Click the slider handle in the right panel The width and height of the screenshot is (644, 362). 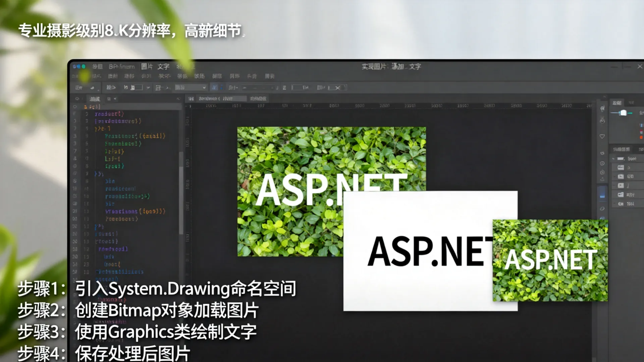pos(623,113)
